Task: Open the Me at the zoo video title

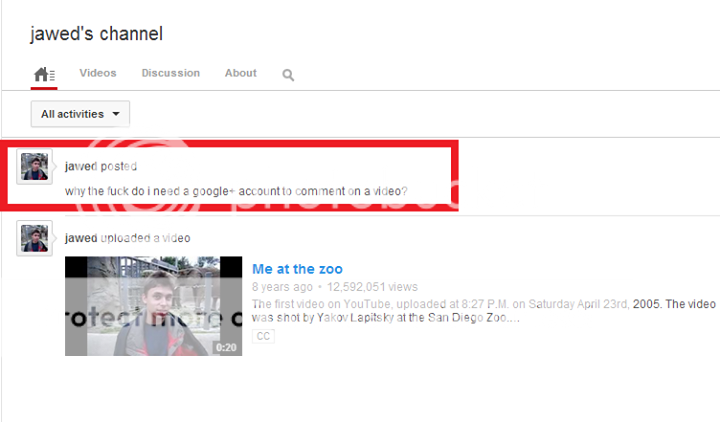Action: pos(297,269)
